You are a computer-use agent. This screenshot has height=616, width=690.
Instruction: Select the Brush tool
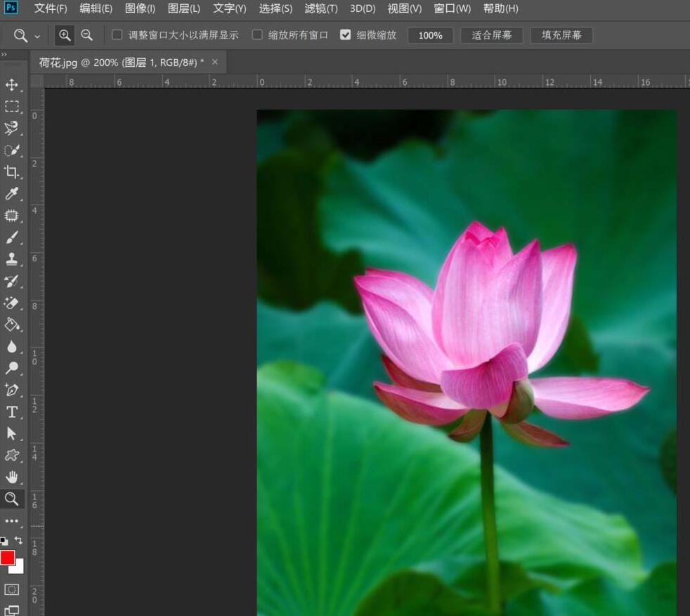pyautogui.click(x=11, y=237)
